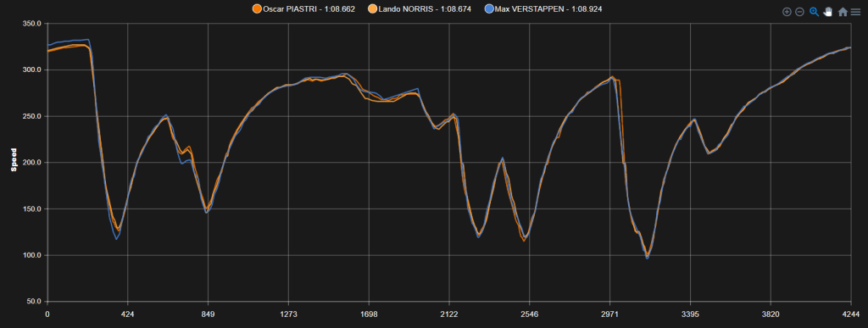This screenshot has width=868, height=328.
Task: Click the 50.0 y-axis label
Action: tap(33, 302)
